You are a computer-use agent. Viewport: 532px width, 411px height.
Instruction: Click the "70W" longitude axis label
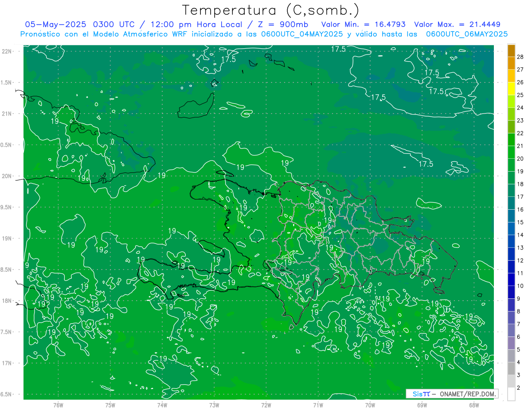point(370,405)
